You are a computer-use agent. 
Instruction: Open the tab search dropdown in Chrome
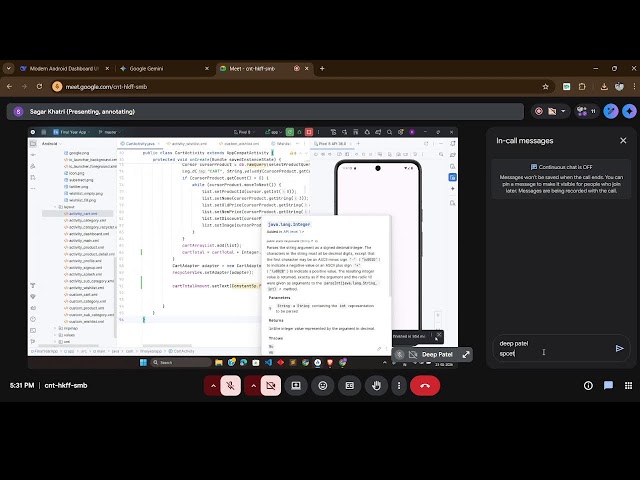click(8, 69)
